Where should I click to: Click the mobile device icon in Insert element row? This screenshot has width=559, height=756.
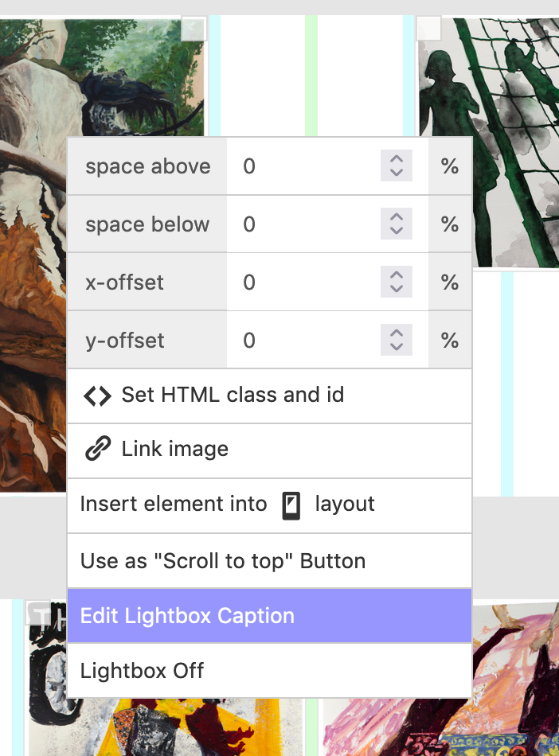290,505
